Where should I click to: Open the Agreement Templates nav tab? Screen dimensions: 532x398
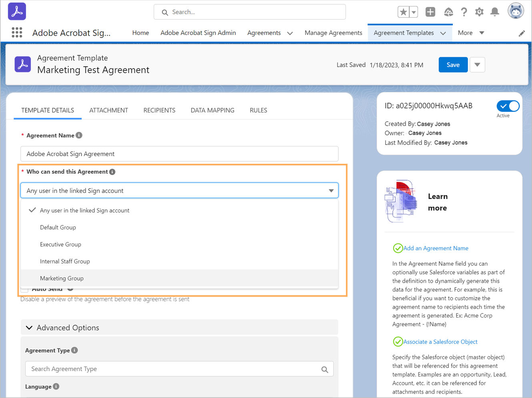[x=404, y=33]
